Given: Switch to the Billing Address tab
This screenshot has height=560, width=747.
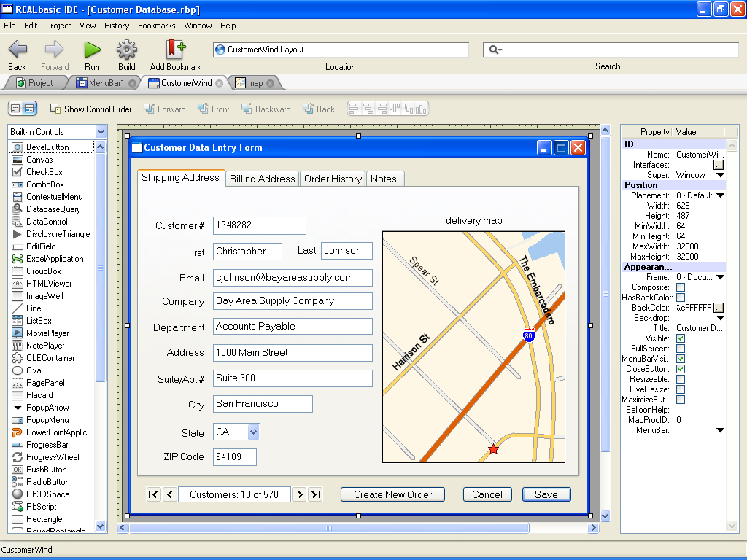Looking at the screenshot, I should click(262, 179).
